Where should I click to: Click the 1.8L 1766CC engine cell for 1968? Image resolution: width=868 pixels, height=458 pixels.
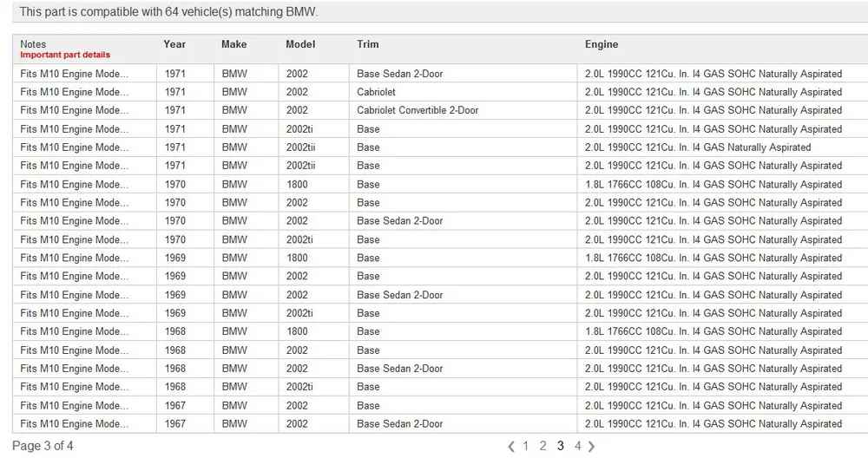coord(713,331)
